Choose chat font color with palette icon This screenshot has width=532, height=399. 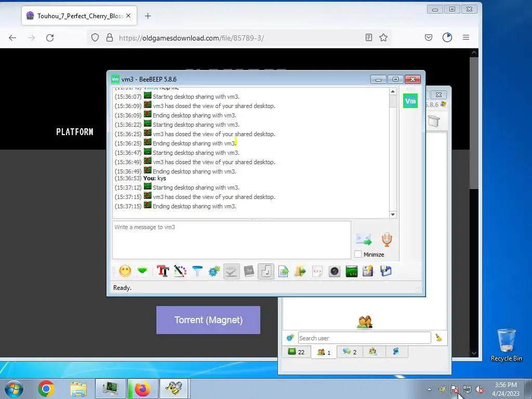pos(180,271)
